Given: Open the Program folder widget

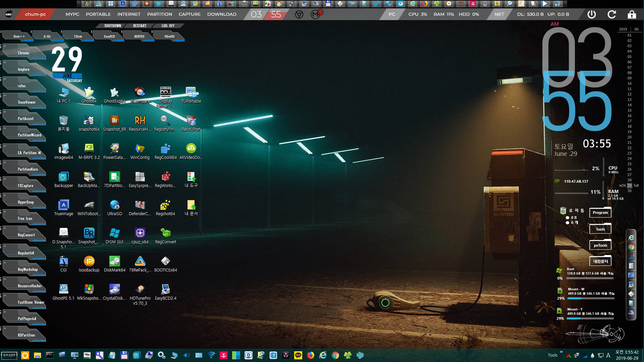Looking at the screenshot, I should click(600, 212).
